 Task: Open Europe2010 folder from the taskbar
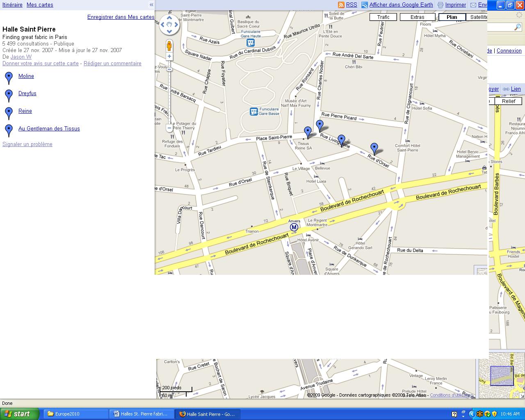click(x=75, y=414)
